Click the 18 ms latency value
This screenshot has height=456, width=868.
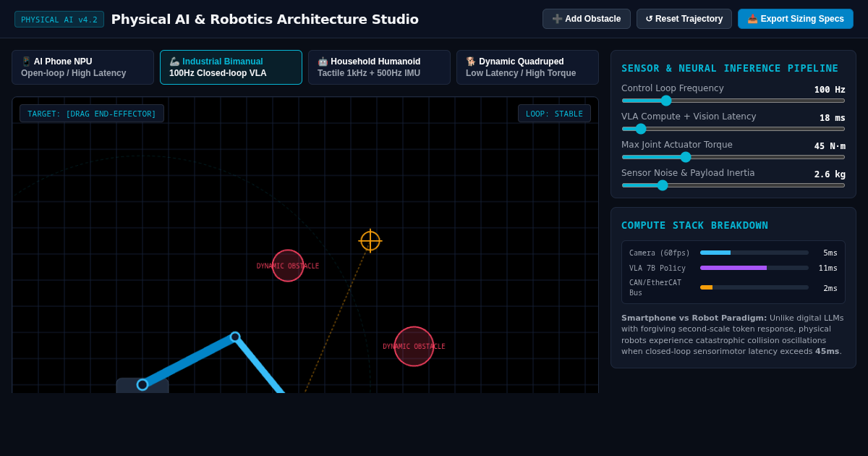[x=832, y=118]
